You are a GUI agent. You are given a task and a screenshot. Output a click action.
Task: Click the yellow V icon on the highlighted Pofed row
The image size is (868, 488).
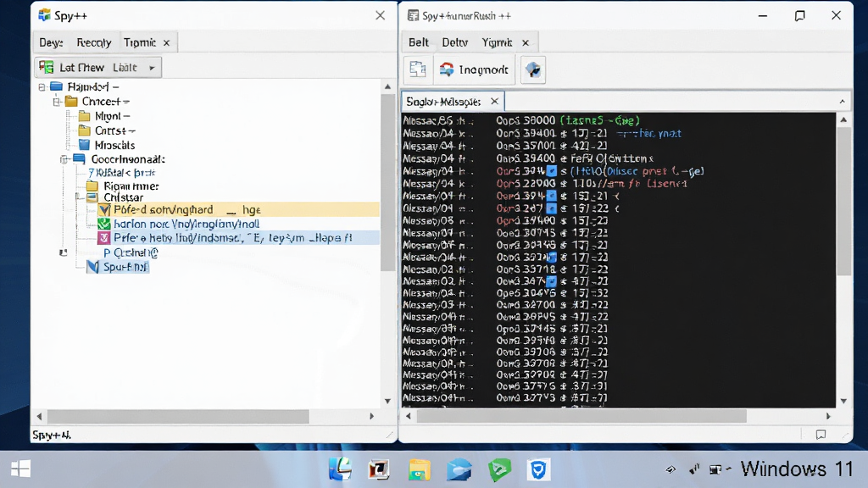point(104,210)
